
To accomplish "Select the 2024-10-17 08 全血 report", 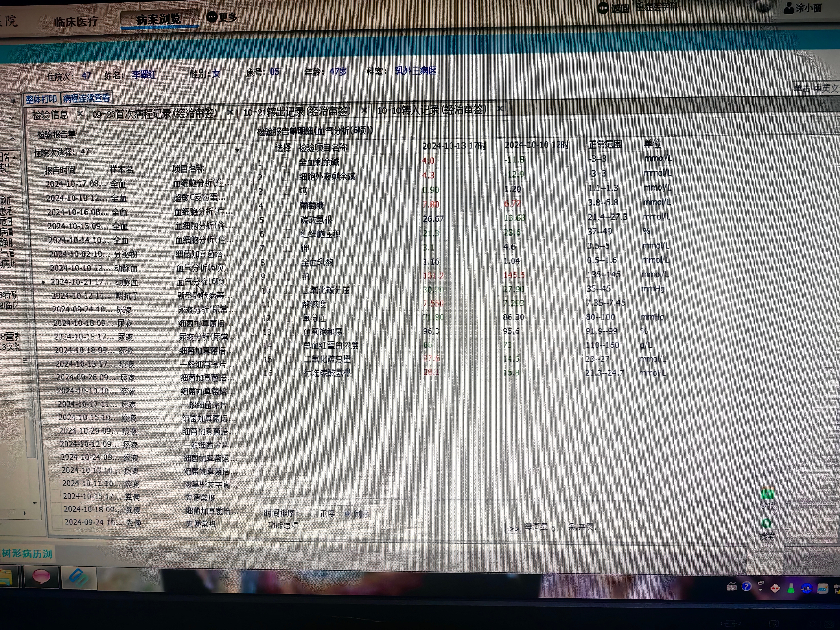I will click(139, 184).
